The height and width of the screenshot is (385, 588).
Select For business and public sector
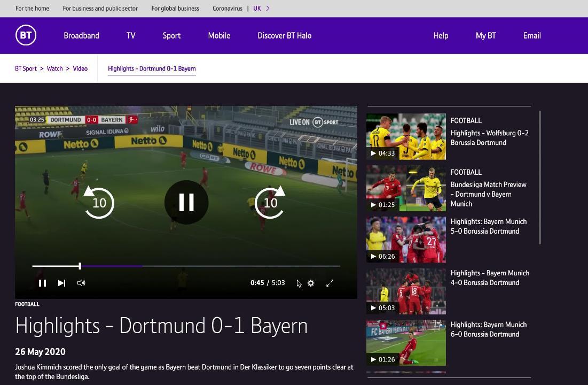tap(100, 8)
